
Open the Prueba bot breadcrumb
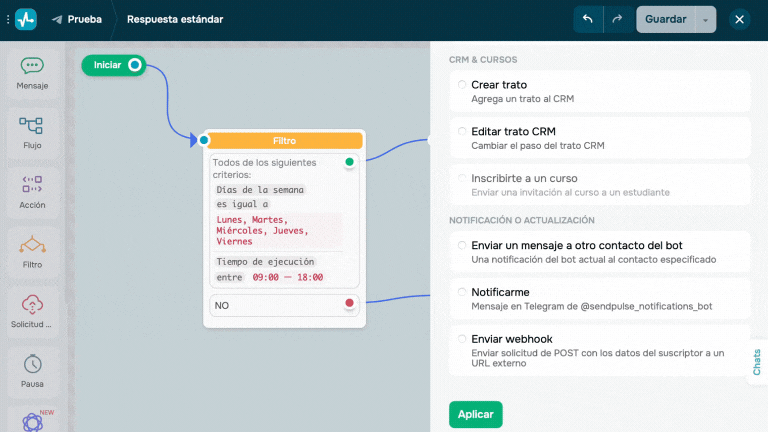point(76,19)
